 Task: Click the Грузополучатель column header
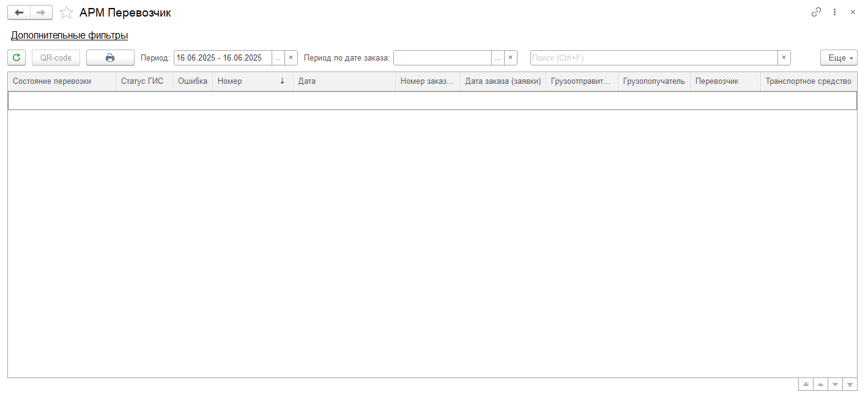click(x=654, y=81)
